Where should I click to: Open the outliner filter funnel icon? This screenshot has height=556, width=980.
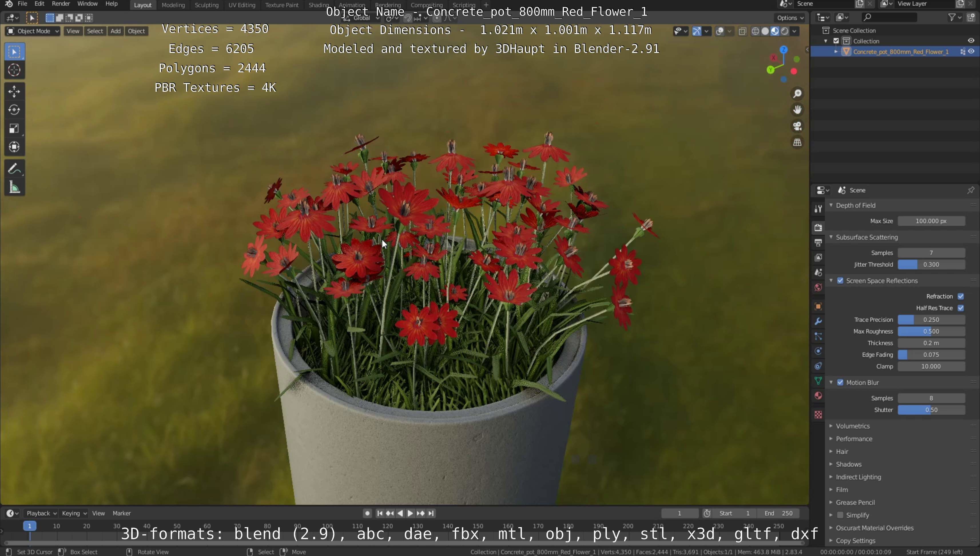(x=952, y=17)
